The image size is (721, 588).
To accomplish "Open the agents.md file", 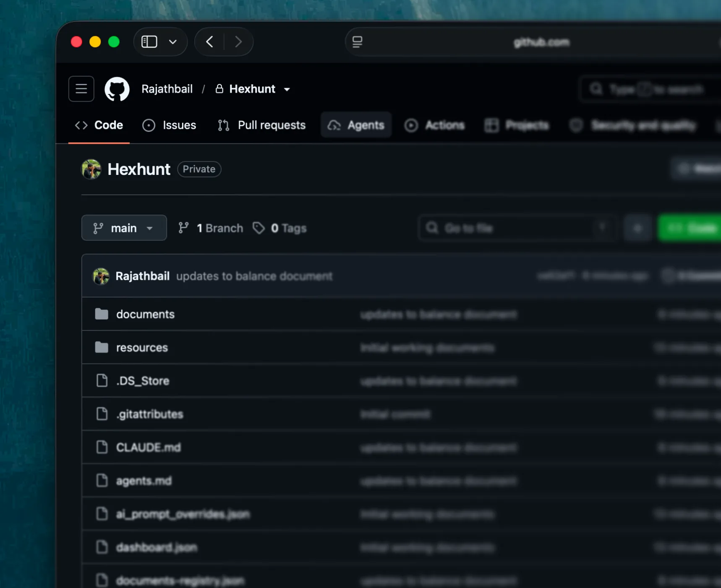I will [x=144, y=481].
